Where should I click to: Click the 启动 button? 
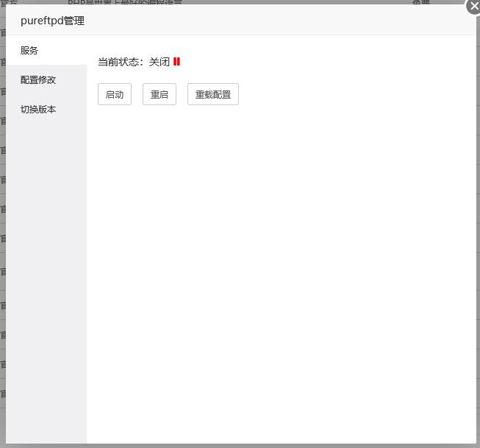pyautogui.click(x=115, y=94)
